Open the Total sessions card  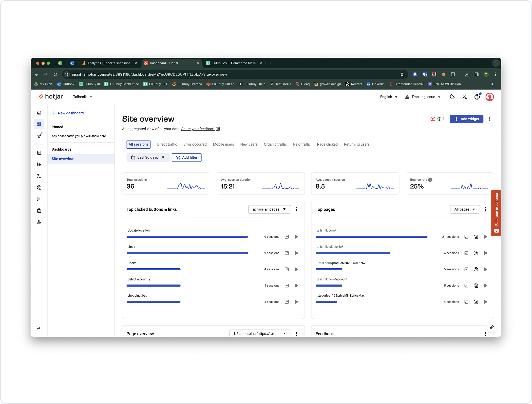166,184
